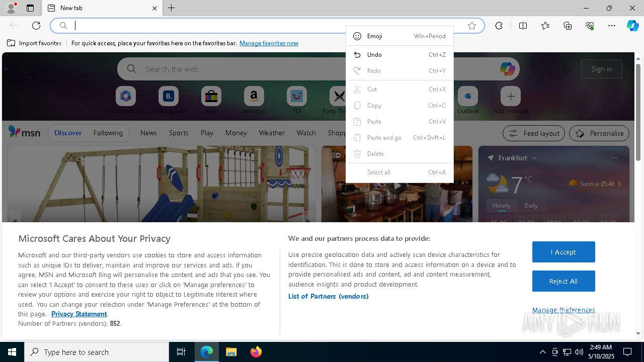The image size is (644, 362).
Task: Select Redo in the context menu
Action: click(399, 71)
